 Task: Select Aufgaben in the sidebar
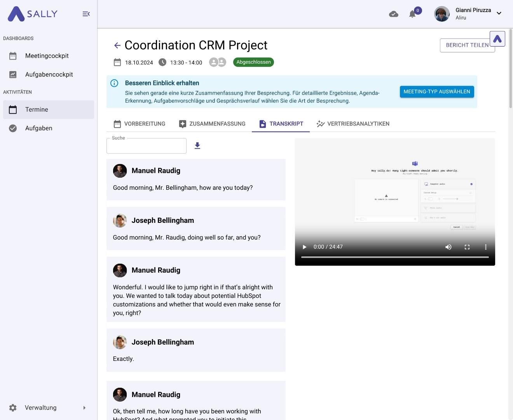pos(49,128)
